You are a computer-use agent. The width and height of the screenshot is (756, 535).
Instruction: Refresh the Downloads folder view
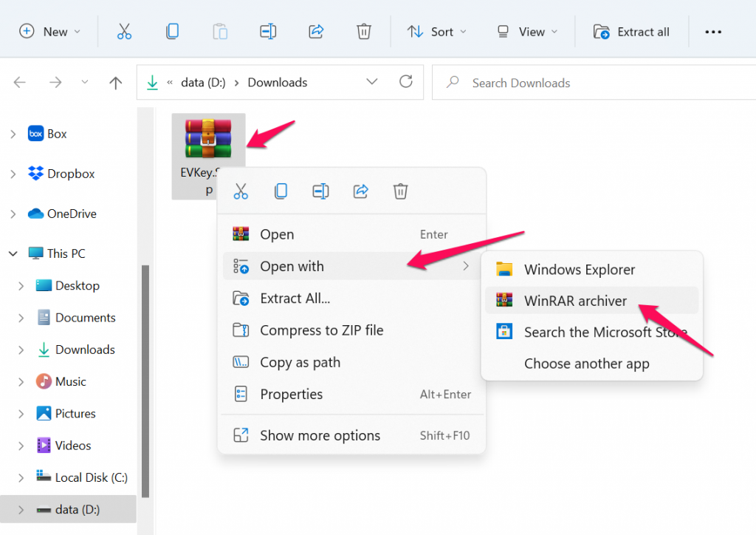[x=405, y=82]
